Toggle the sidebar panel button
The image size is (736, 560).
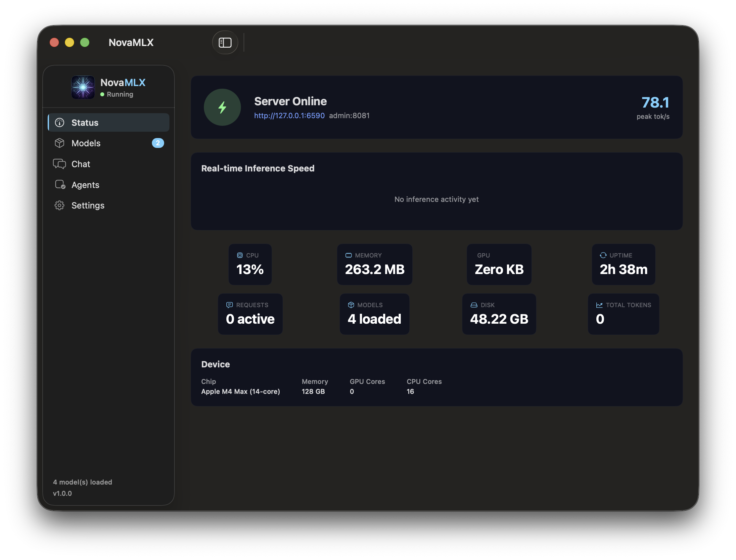coord(225,42)
